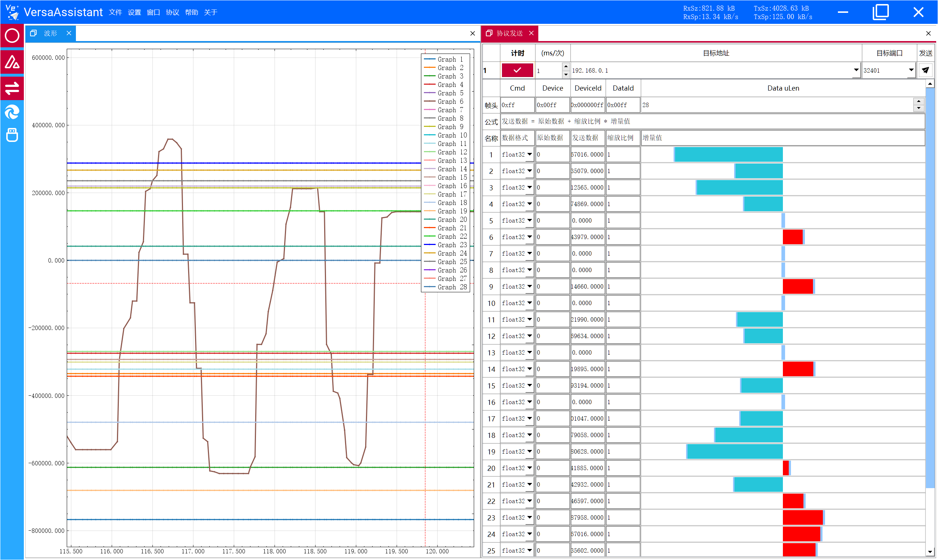Increase Data uLen value with up arrow
The width and height of the screenshot is (938, 560).
(919, 101)
